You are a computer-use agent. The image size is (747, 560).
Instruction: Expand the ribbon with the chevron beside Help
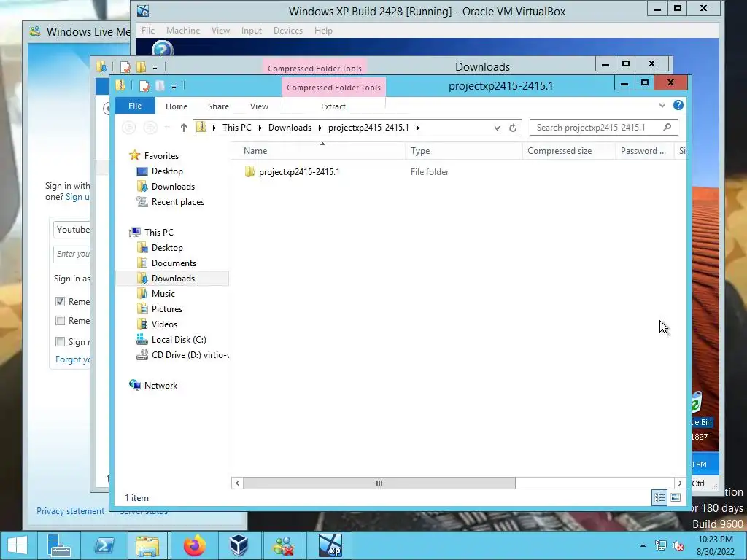pyautogui.click(x=662, y=105)
